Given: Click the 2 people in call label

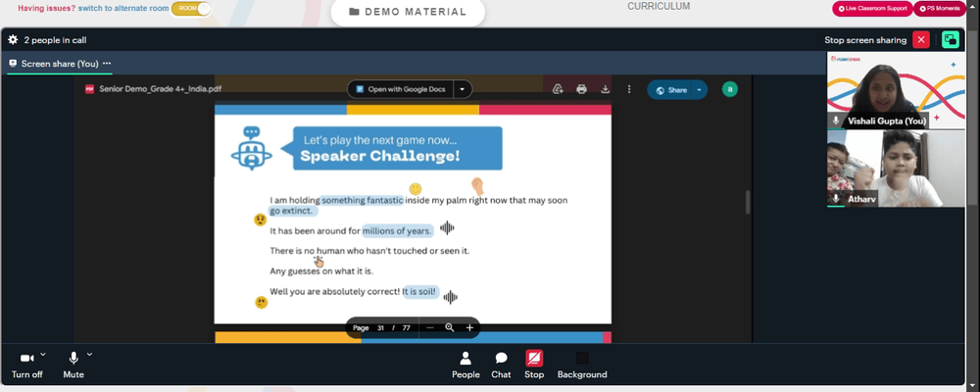Looking at the screenshot, I should [x=55, y=40].
